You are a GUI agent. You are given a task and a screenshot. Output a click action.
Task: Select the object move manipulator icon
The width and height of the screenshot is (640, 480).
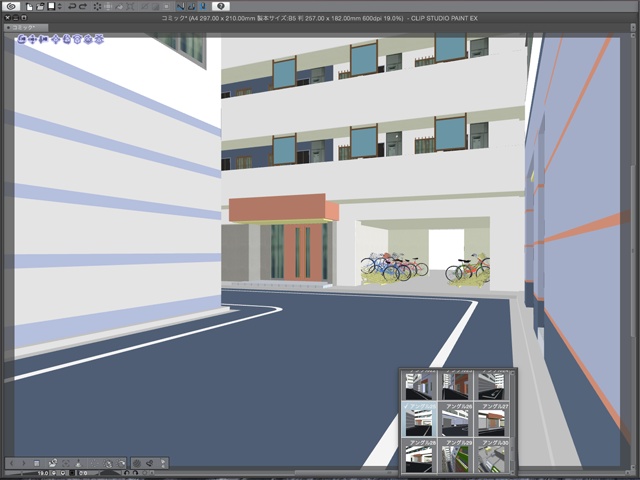click(x=56, y=39)
